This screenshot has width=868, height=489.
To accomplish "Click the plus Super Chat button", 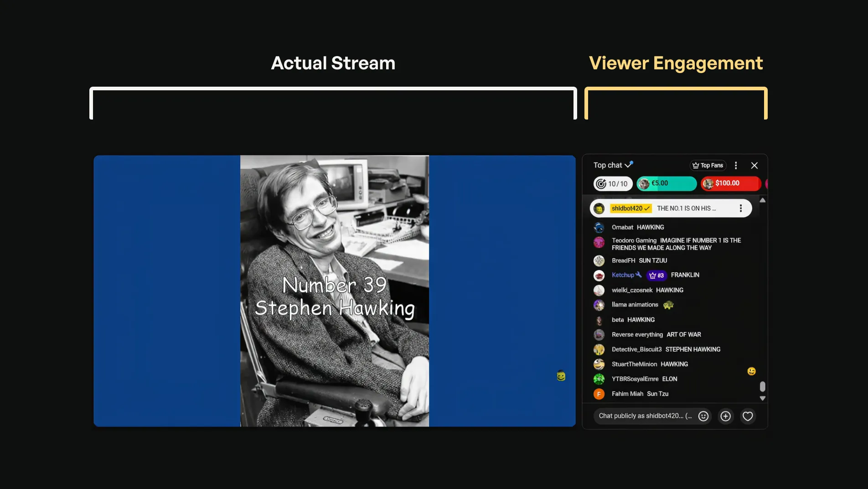I will coord(725,416).
